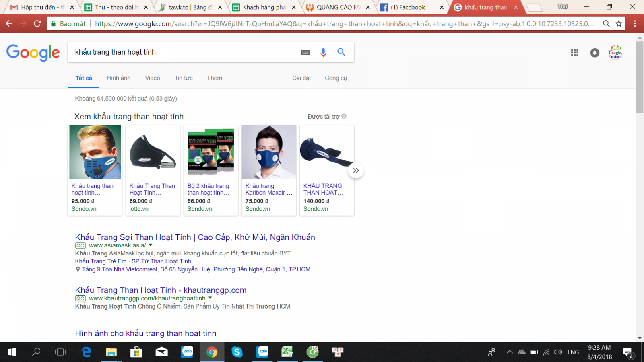Open Windows taskbar search
This screenshot has width=644, height=362.
[37, 352]
